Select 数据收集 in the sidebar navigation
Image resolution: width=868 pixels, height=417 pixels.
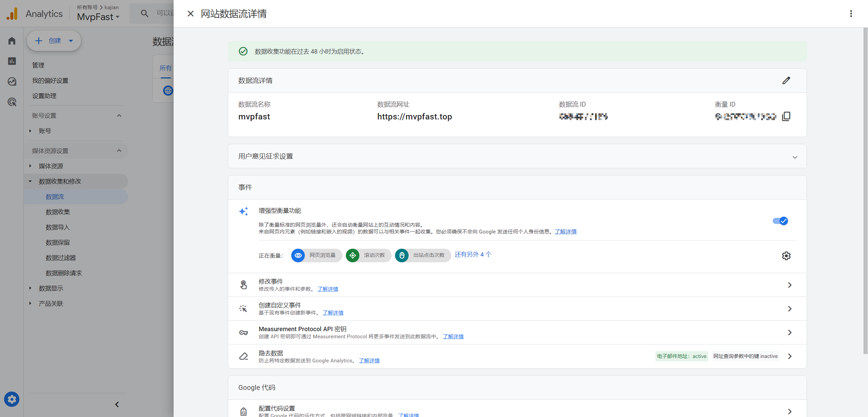tap(57, 212)
